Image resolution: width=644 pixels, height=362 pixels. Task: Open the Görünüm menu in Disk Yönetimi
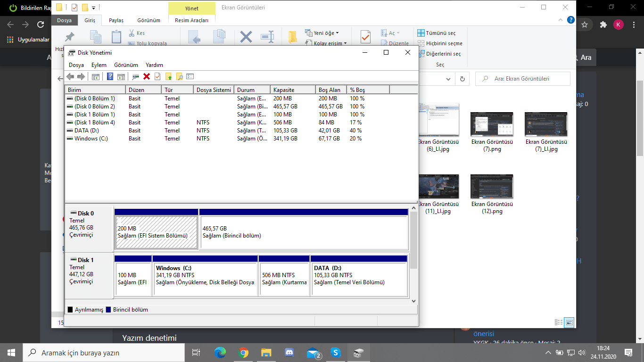[x=126, y=65]
